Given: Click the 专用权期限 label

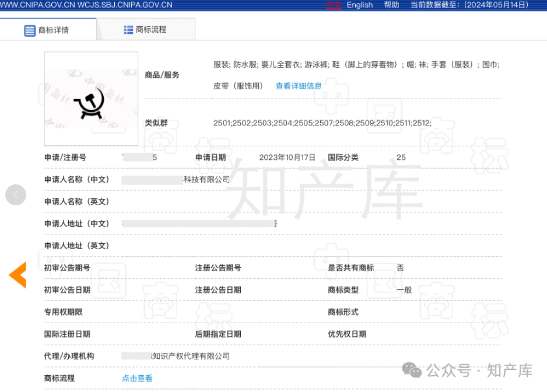Looking at the screenshot, I should [x=63, y=311].
